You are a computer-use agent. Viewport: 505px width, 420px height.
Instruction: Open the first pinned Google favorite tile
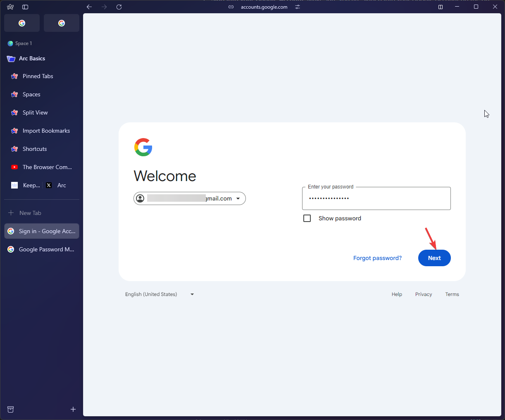click(x=22, y=23)
